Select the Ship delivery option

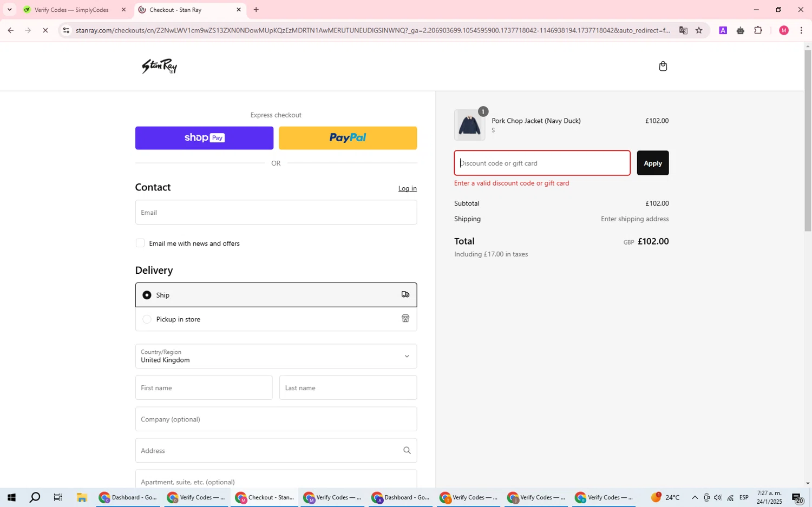pos(276,295)
